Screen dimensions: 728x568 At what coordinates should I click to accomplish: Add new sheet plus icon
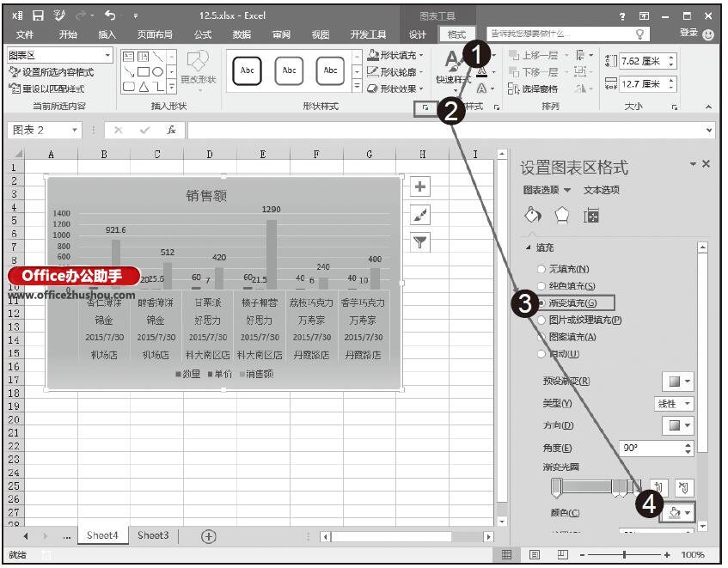209,536
